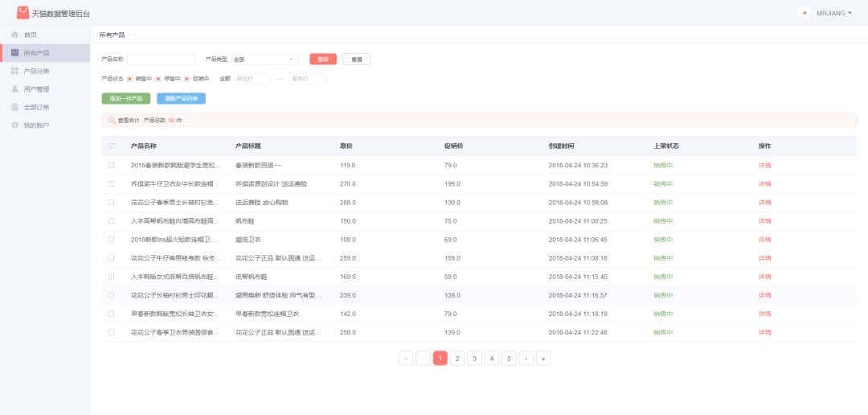Viewport: 868px width, 415px height.
Task: Open 我的账户 via its gear icon
Action: [15, 125]
